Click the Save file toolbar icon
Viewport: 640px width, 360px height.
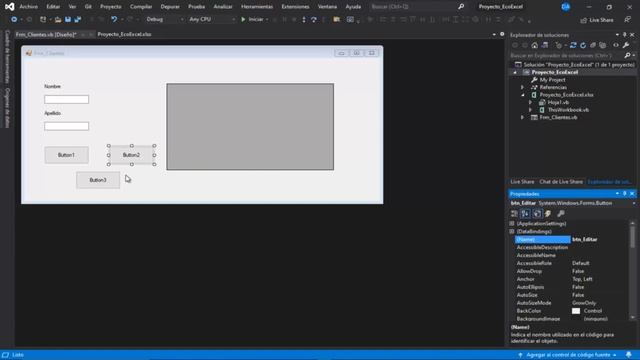tap(68, 20)
